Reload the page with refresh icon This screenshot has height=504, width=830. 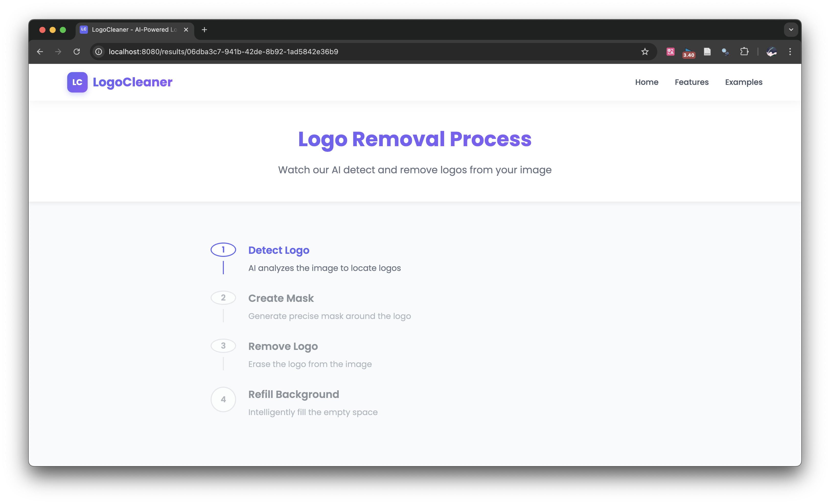77,52
